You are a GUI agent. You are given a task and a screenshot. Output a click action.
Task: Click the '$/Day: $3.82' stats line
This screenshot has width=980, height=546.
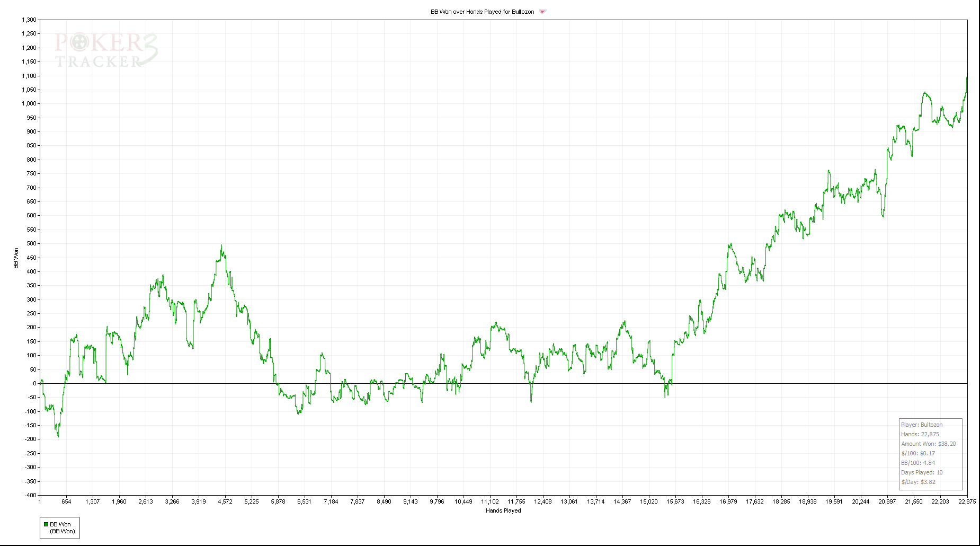pyautogui.click(x=918, y=482)
